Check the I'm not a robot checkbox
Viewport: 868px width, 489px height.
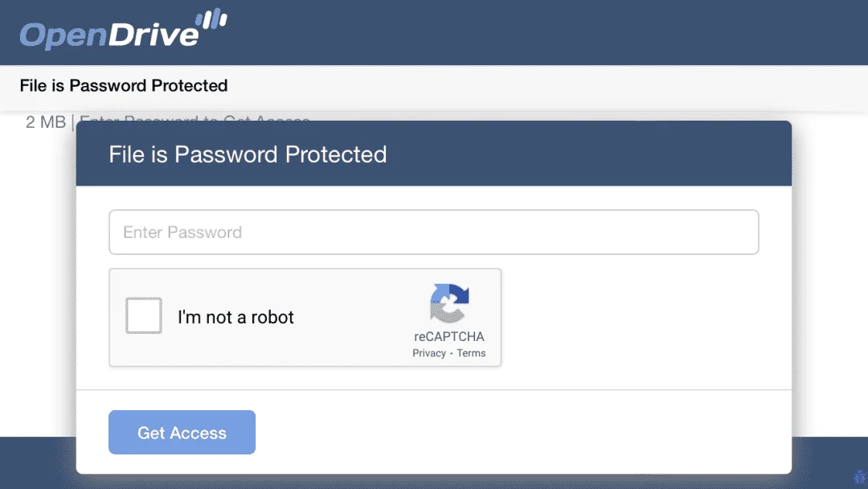click(x=143, y=315)
